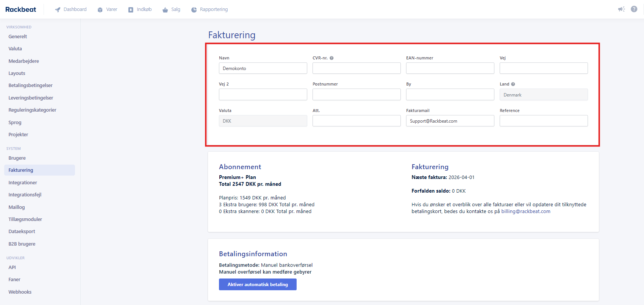The width and height of the screenshot is (644, 305).
Task: Open the Salg top menu
Action: 171,9
